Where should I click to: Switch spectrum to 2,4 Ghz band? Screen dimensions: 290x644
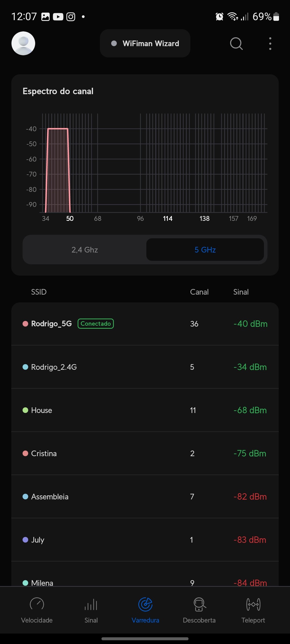85,250
